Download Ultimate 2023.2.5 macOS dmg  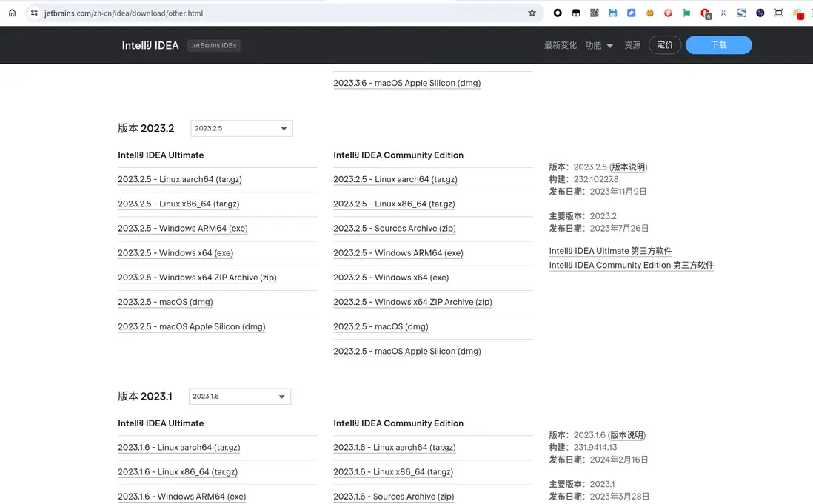pyautogui.click(x=165, y=302)
